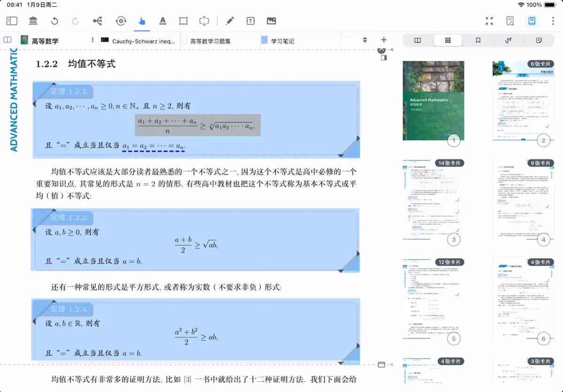Open the three-dot more menu at top right
563x392 pixels.
click(553, 21)
